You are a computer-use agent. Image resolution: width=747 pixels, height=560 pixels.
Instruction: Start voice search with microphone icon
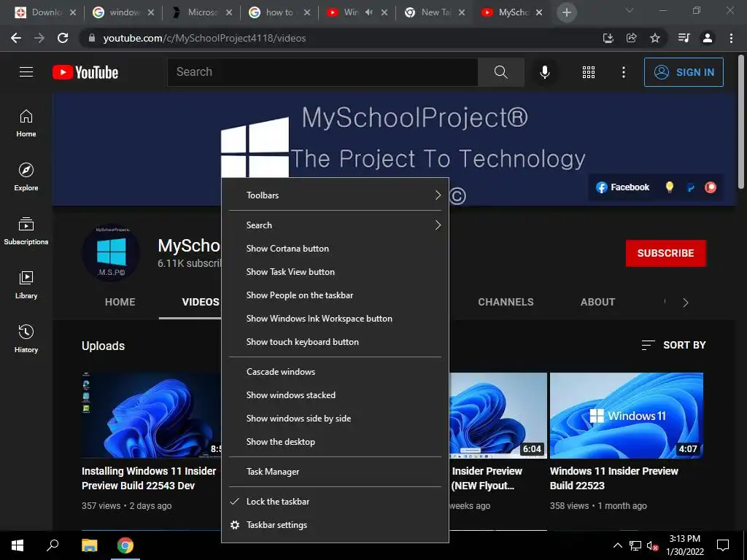point(544,72)
